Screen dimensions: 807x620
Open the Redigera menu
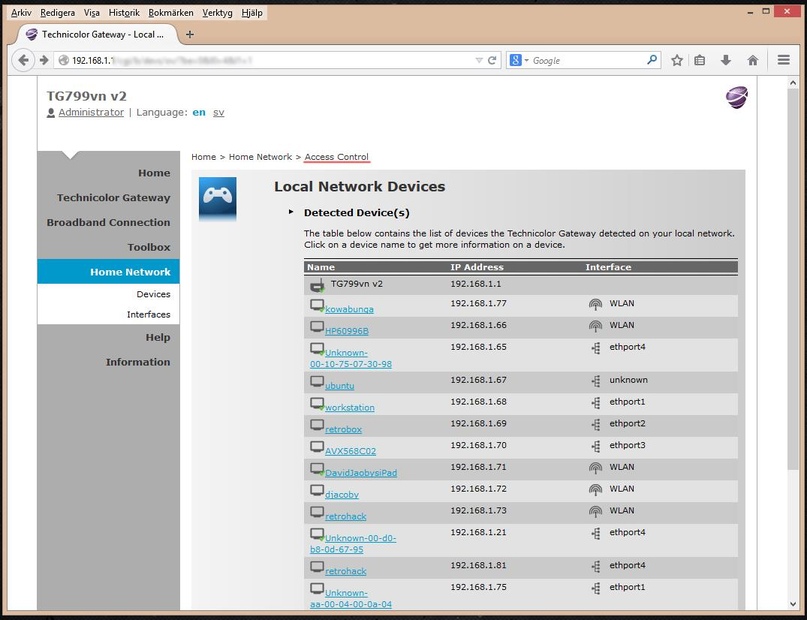(x=58, y=12)
